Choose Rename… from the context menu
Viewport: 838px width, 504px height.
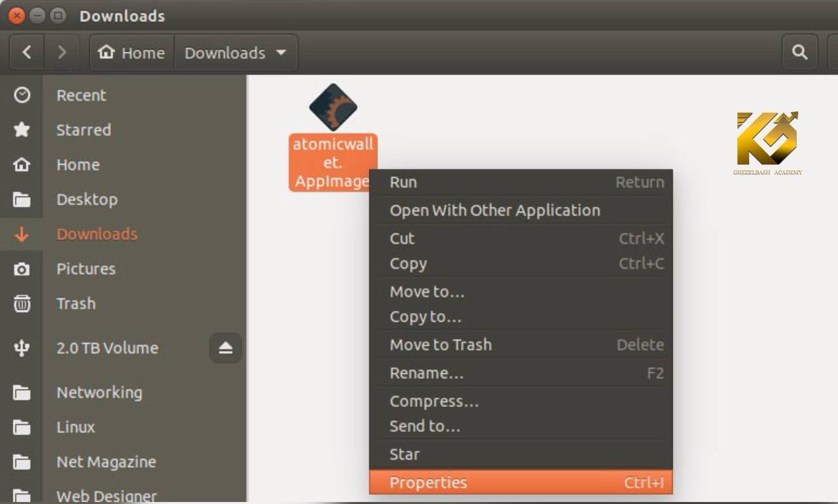coord(521,373)
